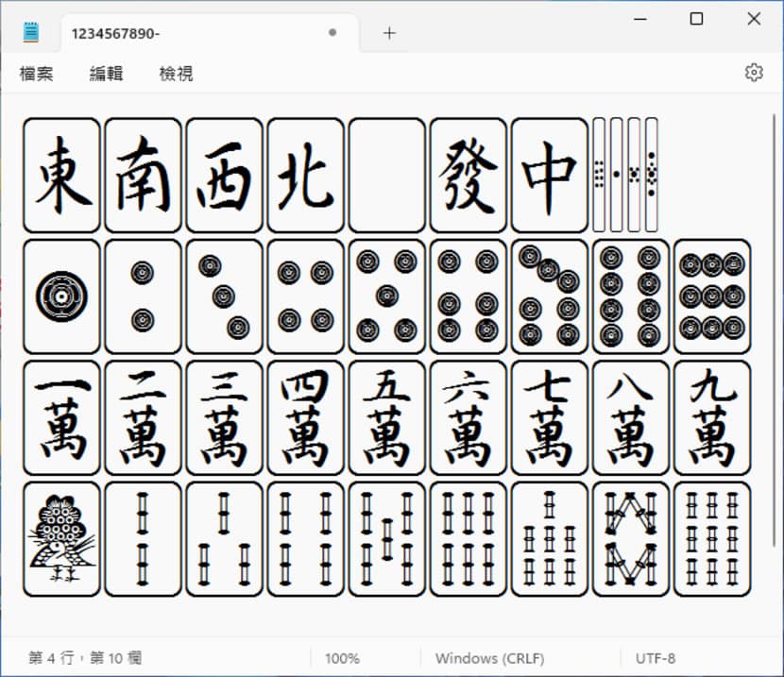Click the 第 4 行, 第 10 欄 position indicator
784x677 pixels.
(85, 658)
